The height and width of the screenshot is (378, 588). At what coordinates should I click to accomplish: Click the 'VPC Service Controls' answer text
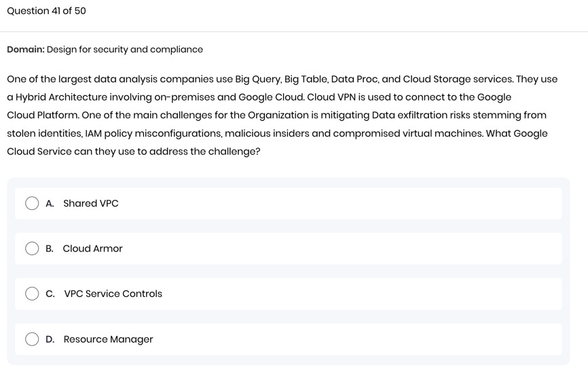[x=113, y=294]
